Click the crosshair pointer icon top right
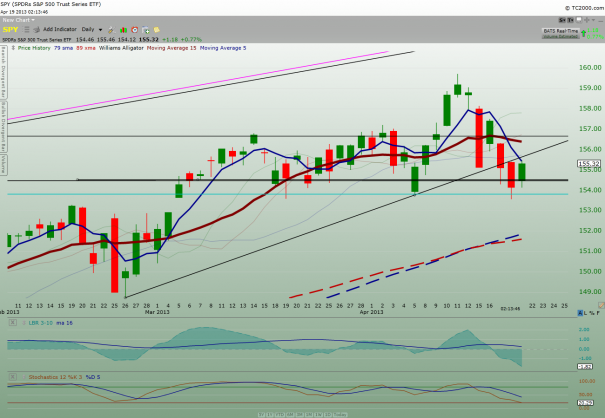The height and width of the screenshot is (418, 605). pos(586,20)
